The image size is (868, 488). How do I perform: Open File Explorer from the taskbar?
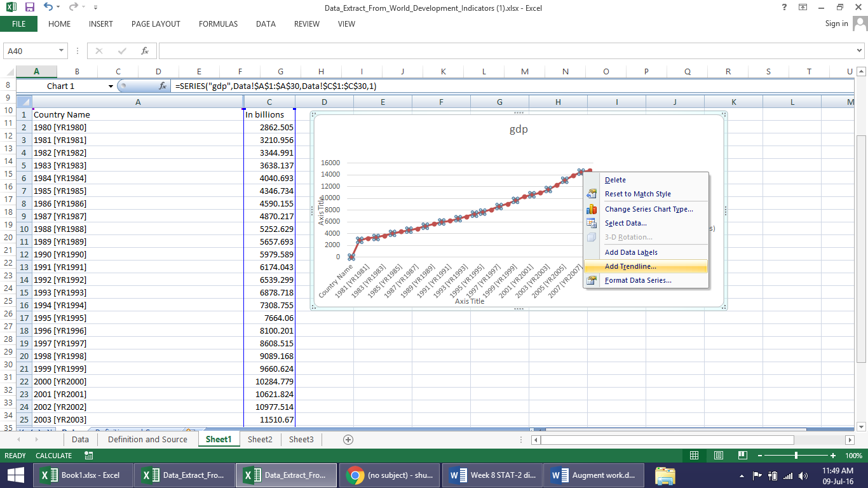(x=665, y=475)
